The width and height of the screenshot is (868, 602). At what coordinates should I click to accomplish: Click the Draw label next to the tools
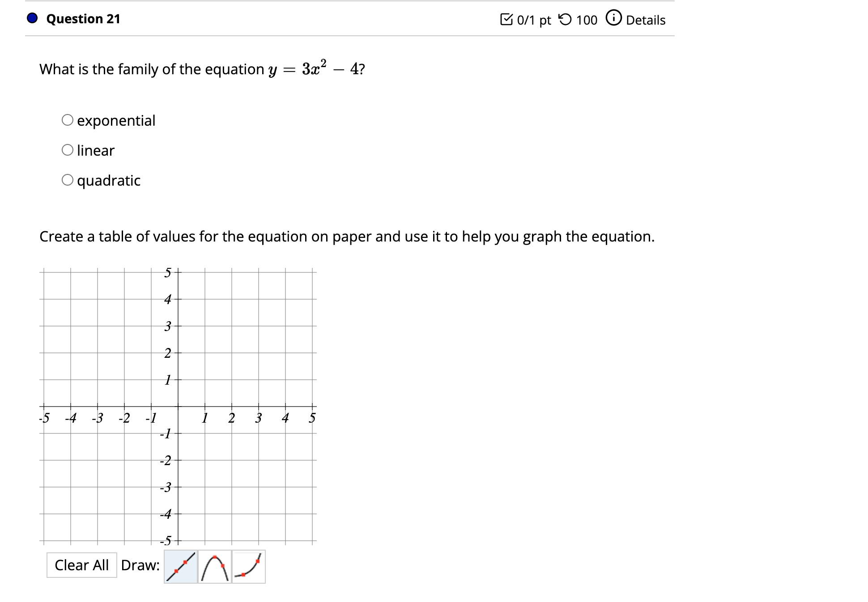(140, 565)
